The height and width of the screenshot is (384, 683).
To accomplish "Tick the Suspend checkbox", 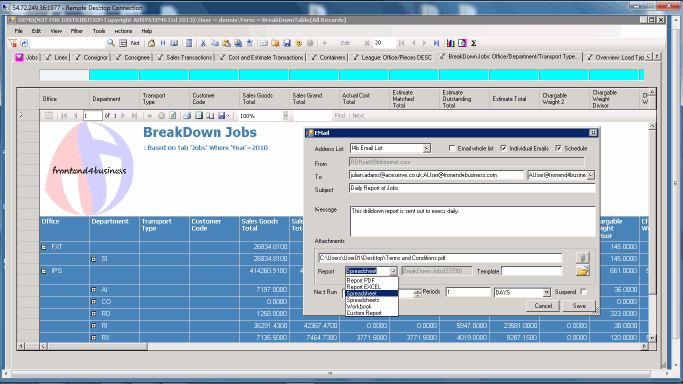I will 584,292.
